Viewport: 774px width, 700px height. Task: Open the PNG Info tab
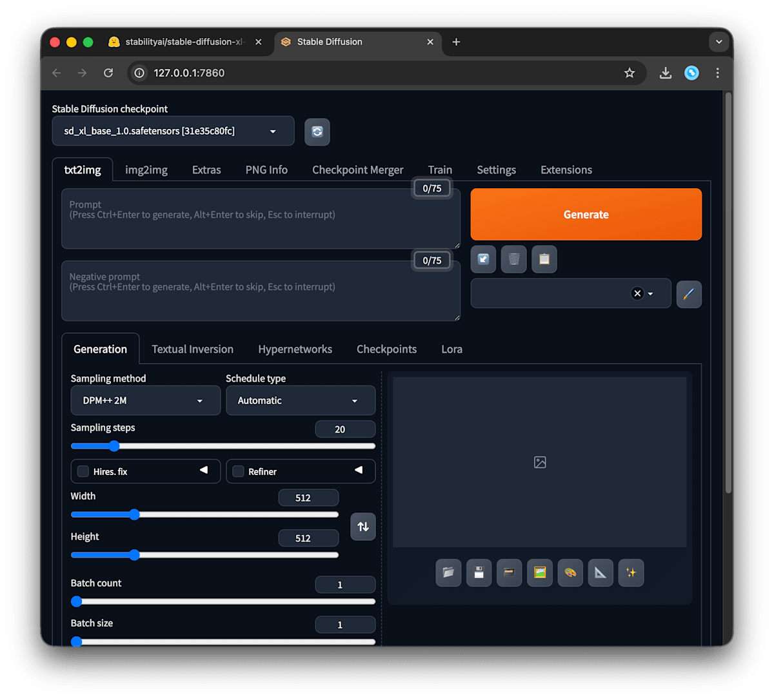pos(266,170)
